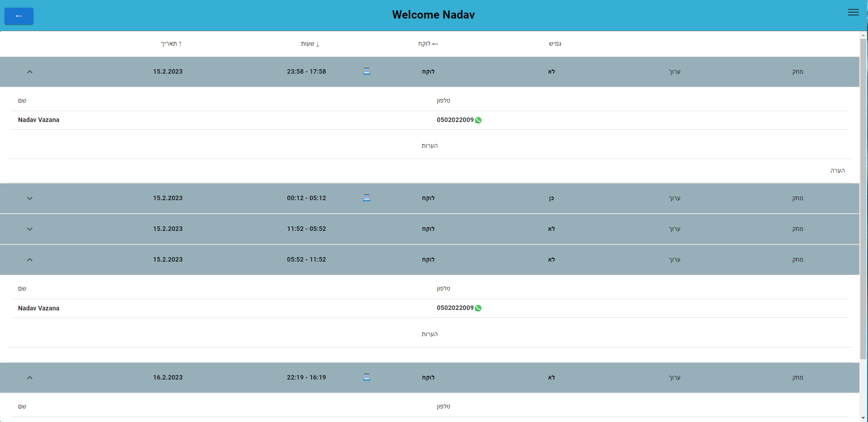The height and width of the screenshot is (422, 868).
Task: Click Nadav Vazana under the 05:52 - 11:52 row
Action: click(39, 308)
